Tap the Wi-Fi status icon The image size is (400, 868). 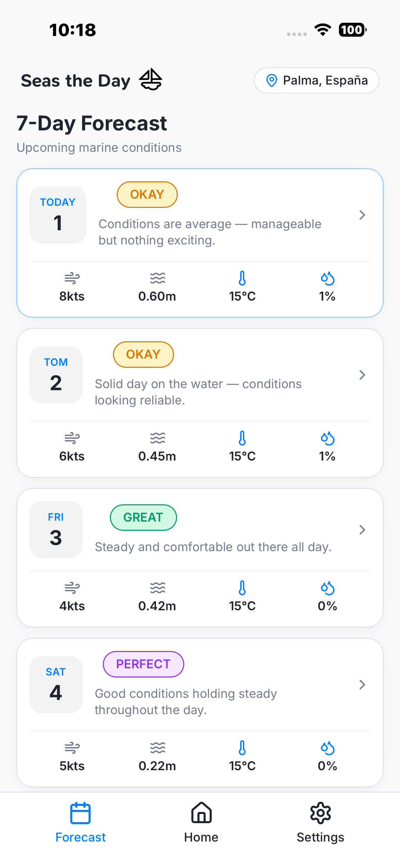(323, 30)
